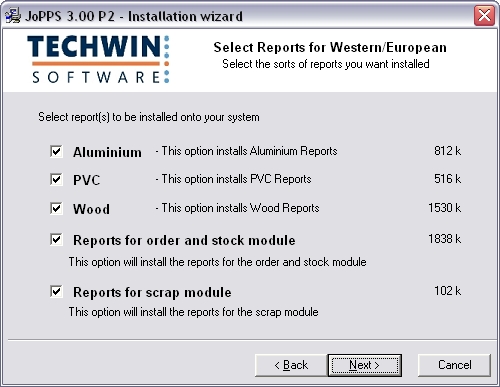This screenshot has width=500, height=387.
Task: Click 'Select report(s) to be installed' text
Action: (x=149, y=117)
